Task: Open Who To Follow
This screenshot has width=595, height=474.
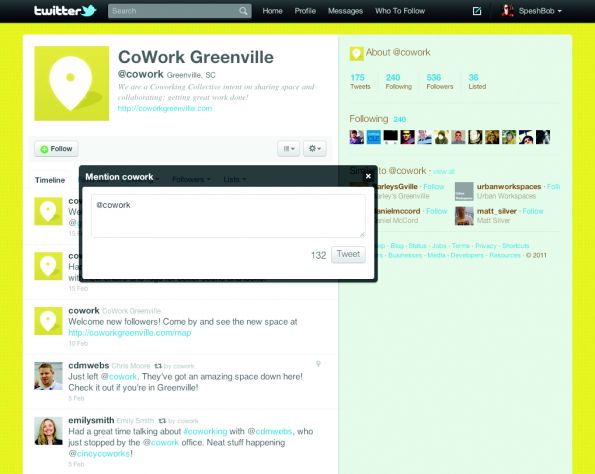Action: 400,11
